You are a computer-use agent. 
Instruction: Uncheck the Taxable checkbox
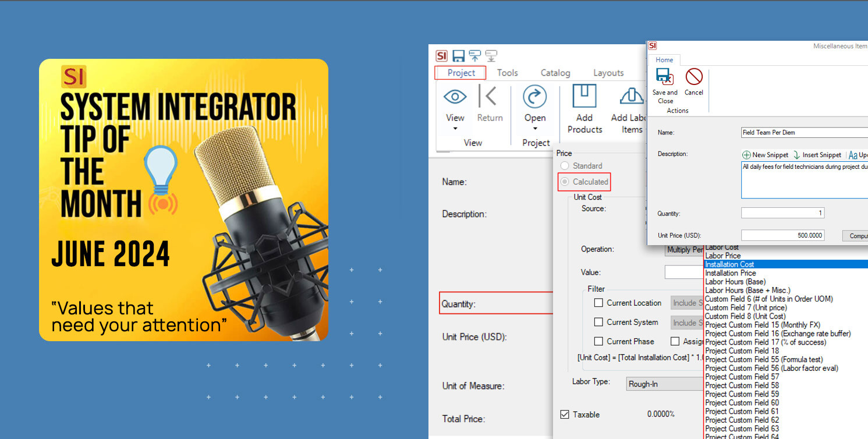pyautogui.click(x=564, y=415)
